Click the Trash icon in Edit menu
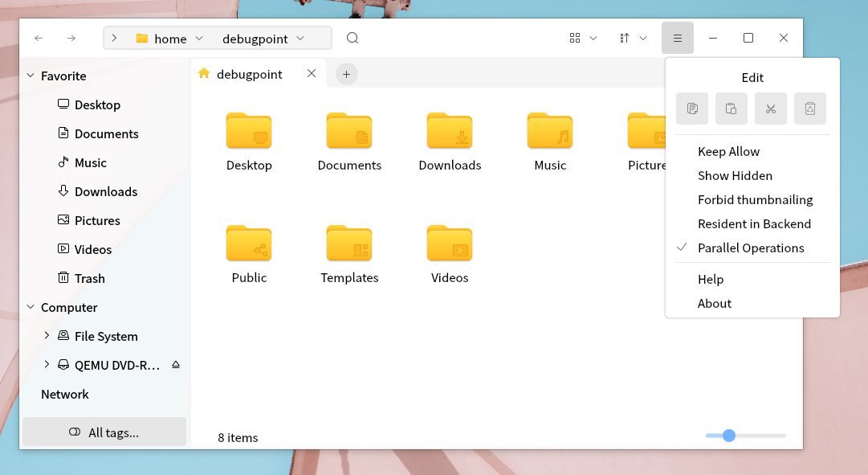Screen dimensions: 868x475 [810, 109]
